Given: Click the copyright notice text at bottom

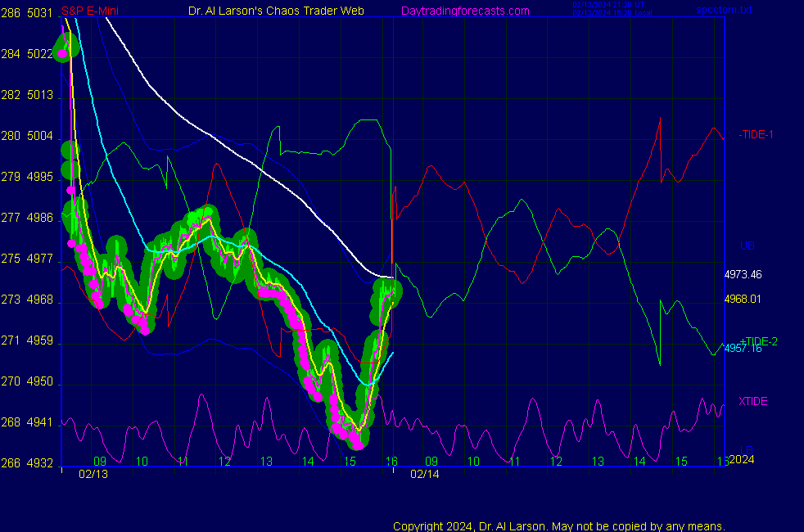Looking at the screenshot, I should [x=559, y=525].
